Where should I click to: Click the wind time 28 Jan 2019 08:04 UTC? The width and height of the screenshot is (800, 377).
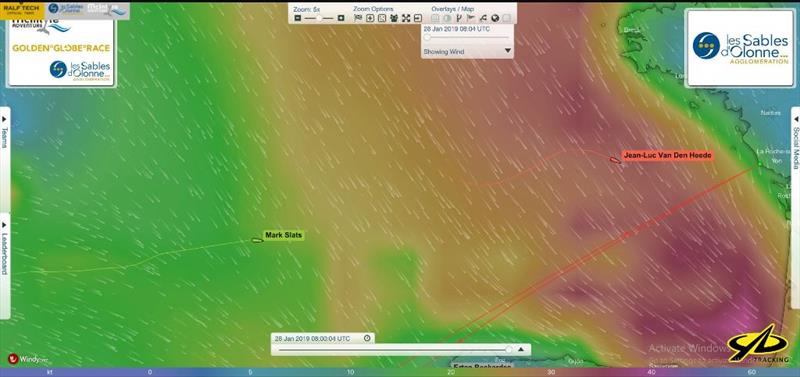coord(457,29)
